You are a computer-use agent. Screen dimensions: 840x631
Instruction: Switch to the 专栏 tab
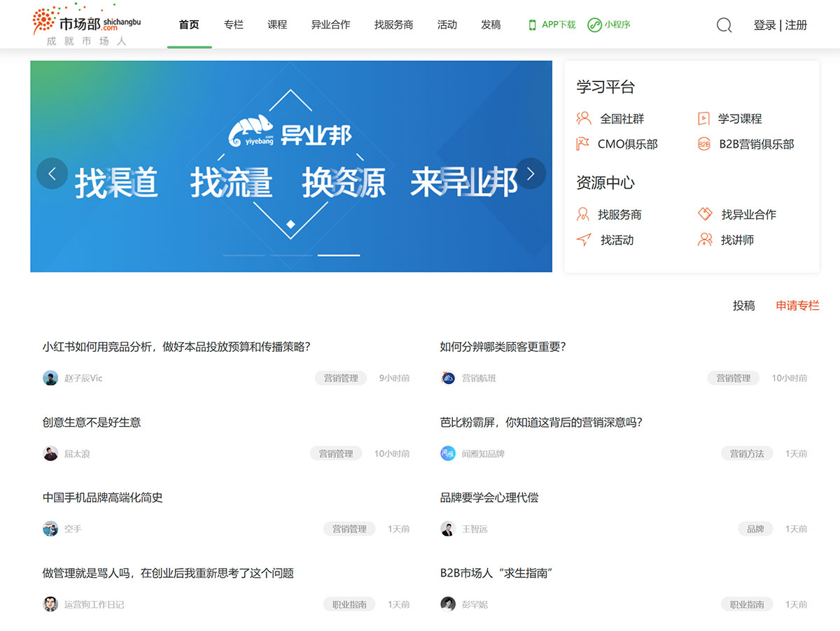pos(234,24)
